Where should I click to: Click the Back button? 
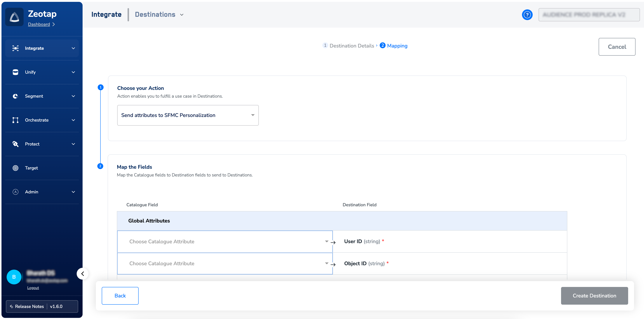click(120, 296)
